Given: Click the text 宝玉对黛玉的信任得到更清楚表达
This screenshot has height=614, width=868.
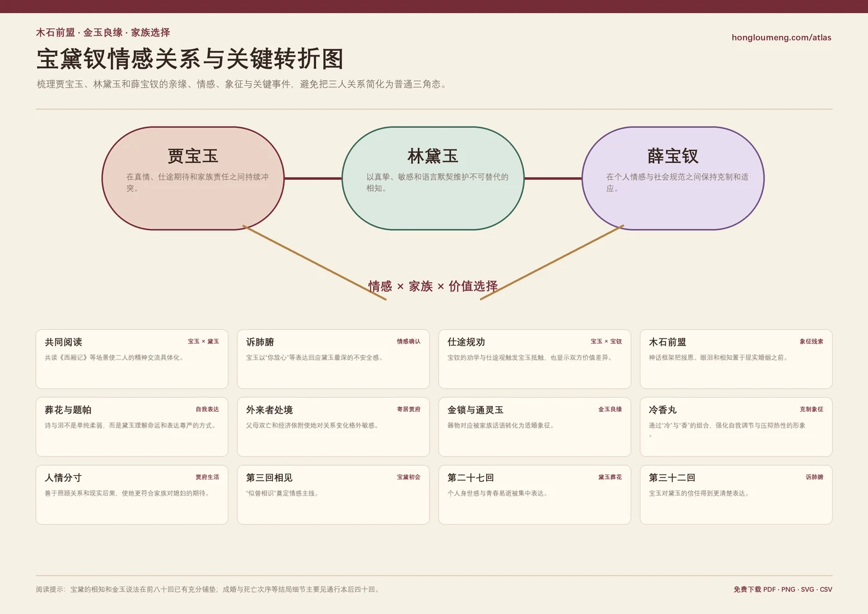Looking at the screenshot, I should (700, 494).
